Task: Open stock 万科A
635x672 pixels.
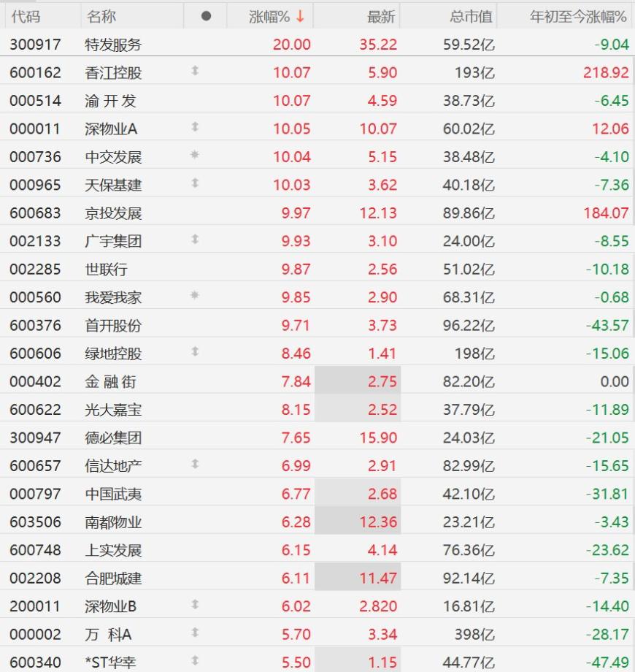Action: click(108, 634)
